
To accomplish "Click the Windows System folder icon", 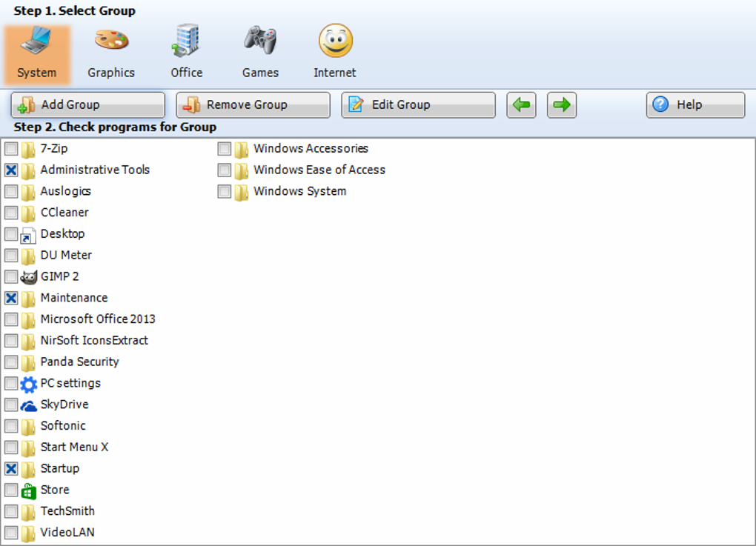I will click(242, 193).
